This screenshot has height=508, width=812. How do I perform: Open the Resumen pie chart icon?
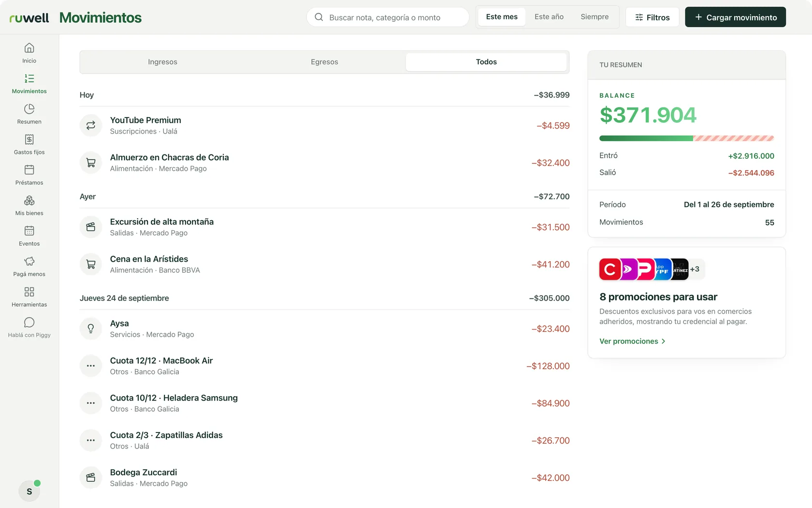29,109
